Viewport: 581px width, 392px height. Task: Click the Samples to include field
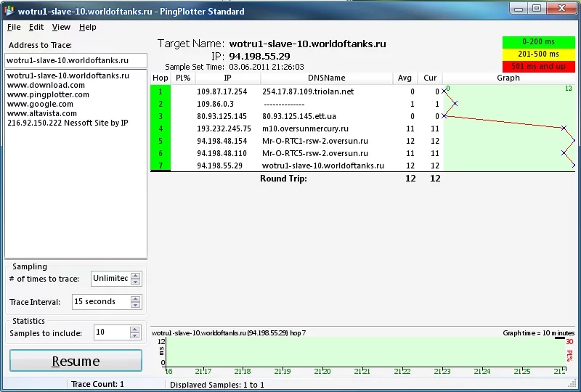click(x=112, y=332)
